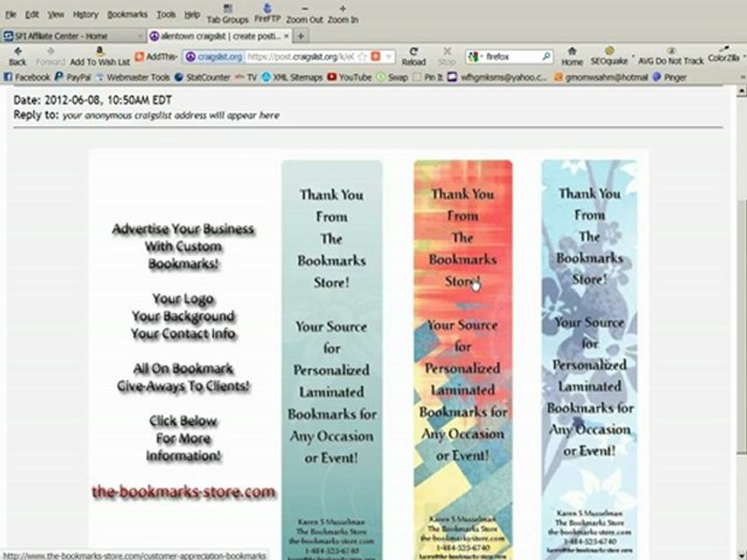Click the red and yellow bookmark image

point(463,359)
